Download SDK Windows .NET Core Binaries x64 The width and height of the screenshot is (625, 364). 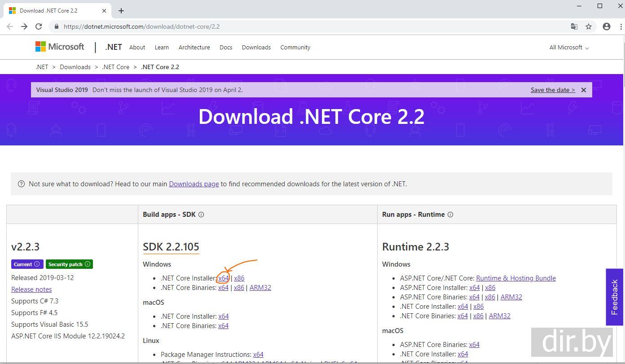[223, 288]
